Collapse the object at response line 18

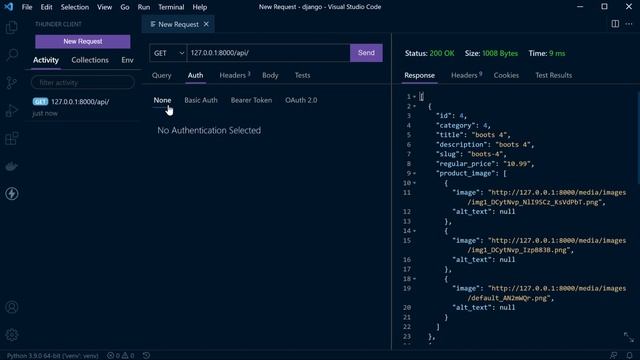click(414, 279)
